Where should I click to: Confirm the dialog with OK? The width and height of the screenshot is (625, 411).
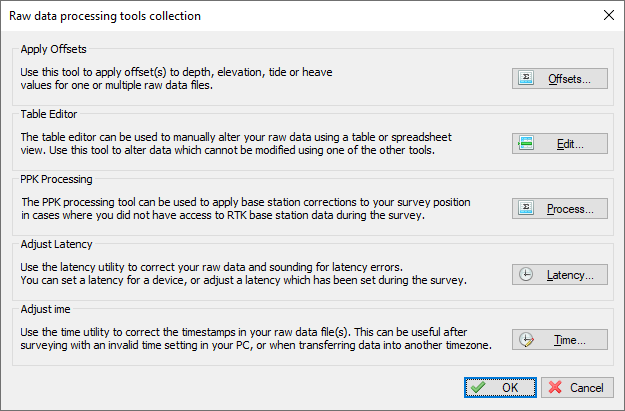click(x=500, y=387)
